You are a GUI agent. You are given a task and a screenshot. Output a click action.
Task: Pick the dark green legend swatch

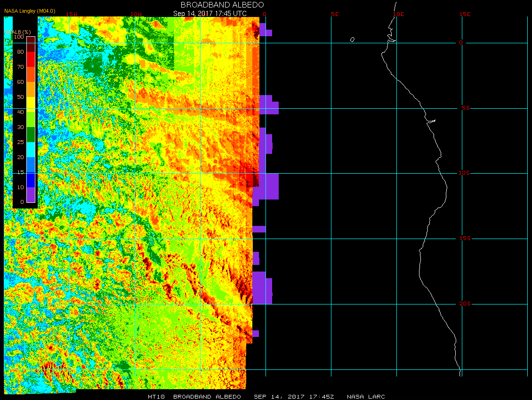31,135
